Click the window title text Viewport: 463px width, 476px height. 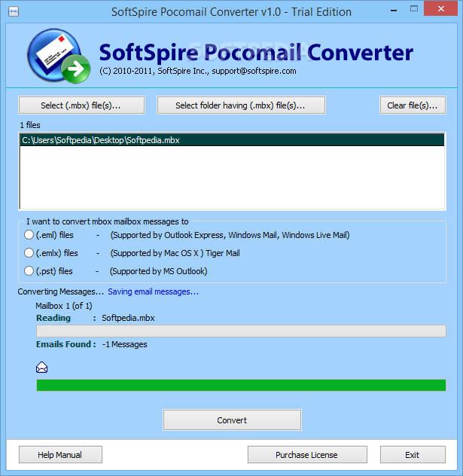[x=231, y=12]
